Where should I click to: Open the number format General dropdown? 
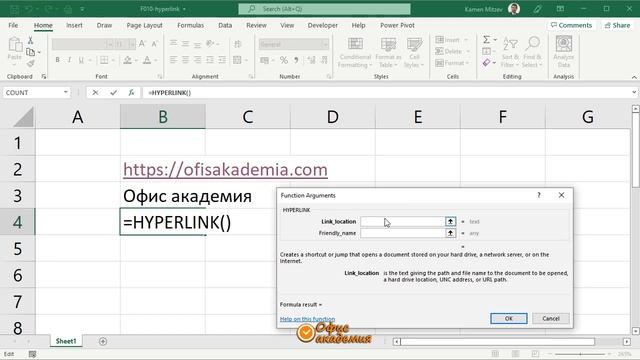tap(325, 44)
